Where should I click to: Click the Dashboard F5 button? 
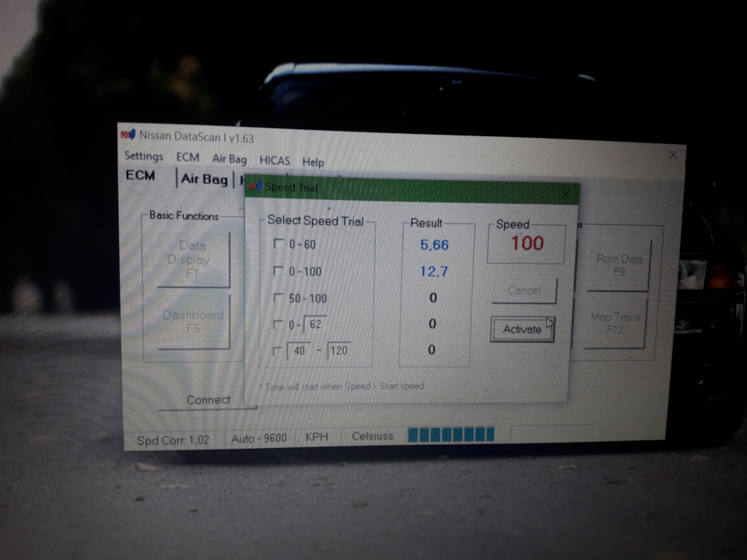click(193, 321)
